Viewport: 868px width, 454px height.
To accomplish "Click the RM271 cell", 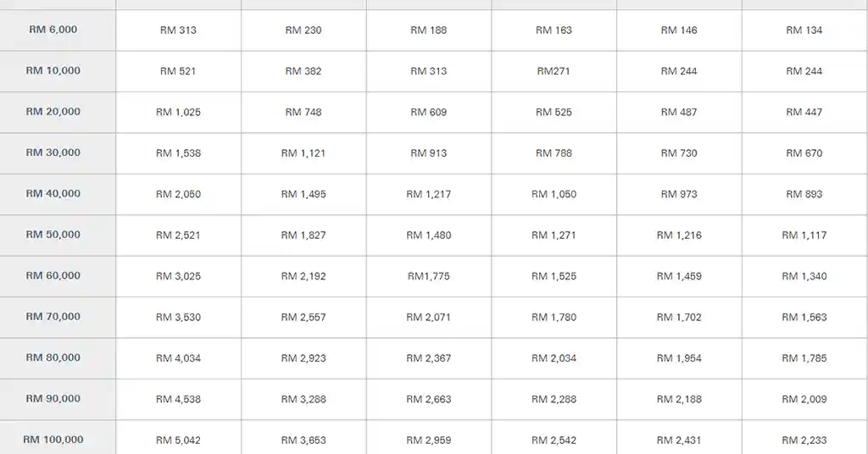I will 554,71.
